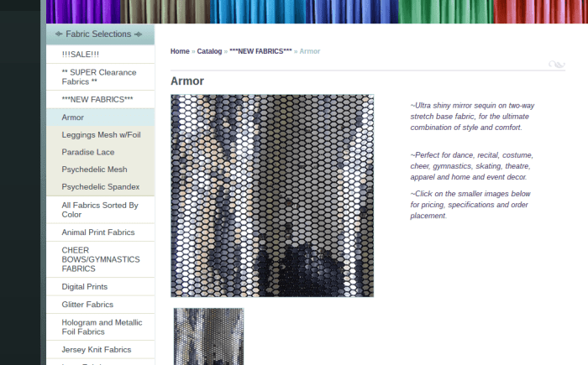Viewport: 588px width, 365px height.
Task: Go to Home via breadcrumb
Action: (180, 51)
